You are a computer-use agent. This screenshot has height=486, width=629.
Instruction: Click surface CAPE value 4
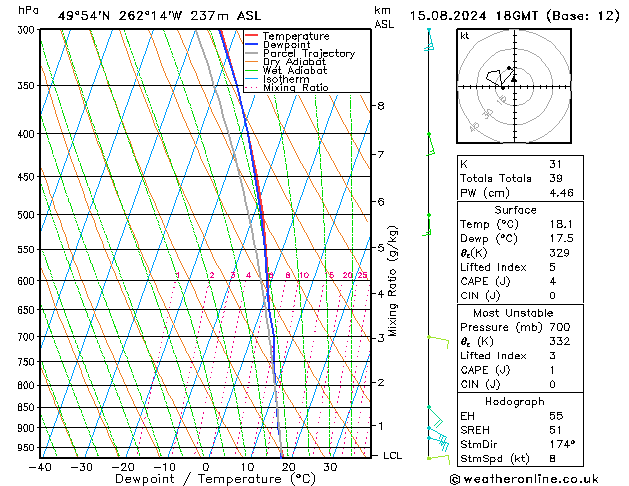(552, 281)
